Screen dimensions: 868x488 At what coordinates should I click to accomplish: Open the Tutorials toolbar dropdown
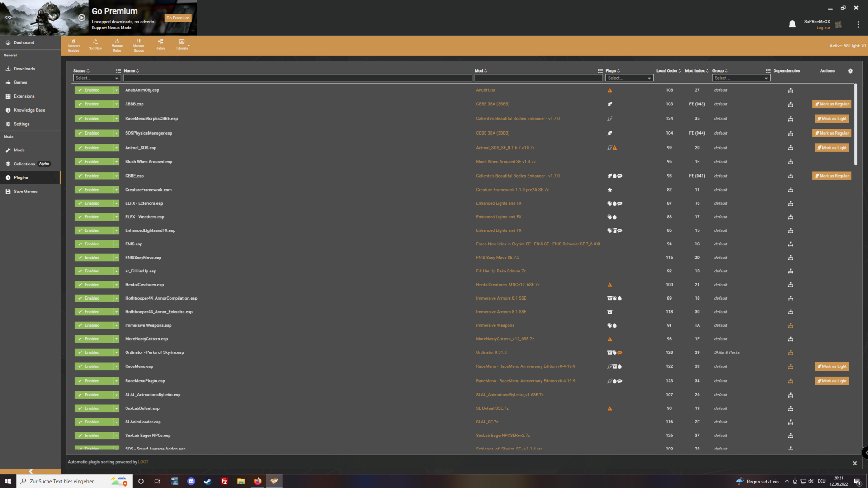click(182, 45)
